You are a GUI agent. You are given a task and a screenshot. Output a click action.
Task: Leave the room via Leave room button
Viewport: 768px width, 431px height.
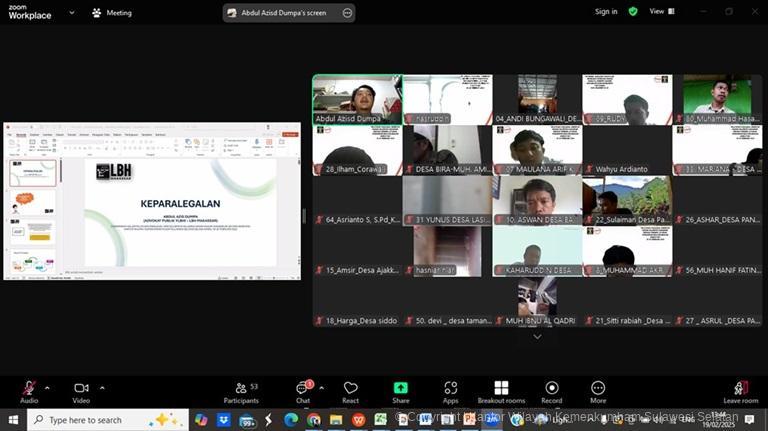(740, 390)
